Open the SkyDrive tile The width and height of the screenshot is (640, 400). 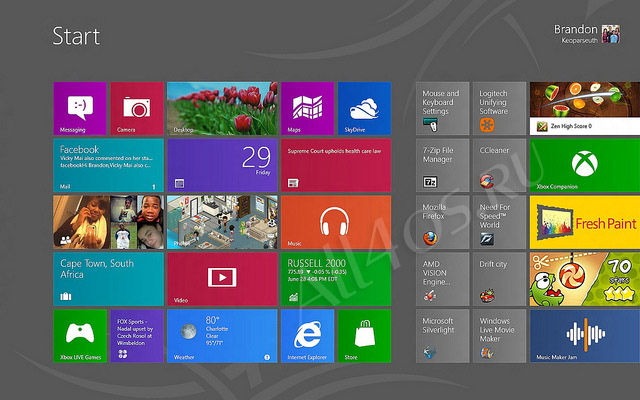364,108
